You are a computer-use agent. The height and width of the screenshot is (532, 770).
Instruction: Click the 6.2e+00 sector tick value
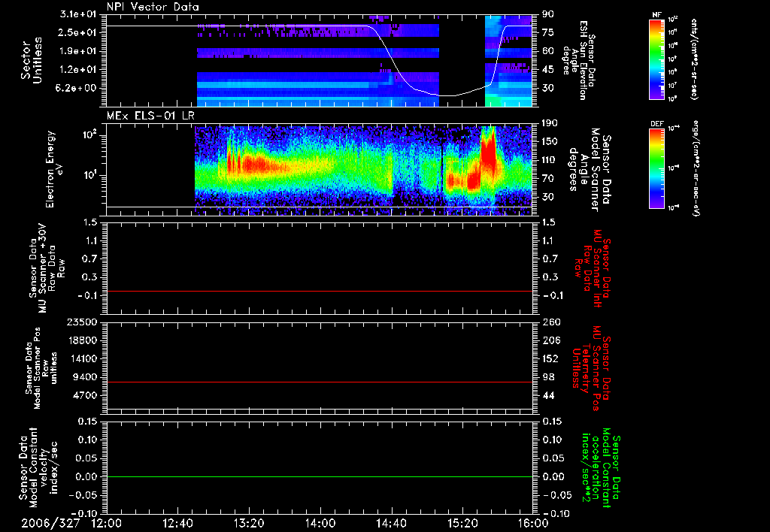(x=77, y=88)
